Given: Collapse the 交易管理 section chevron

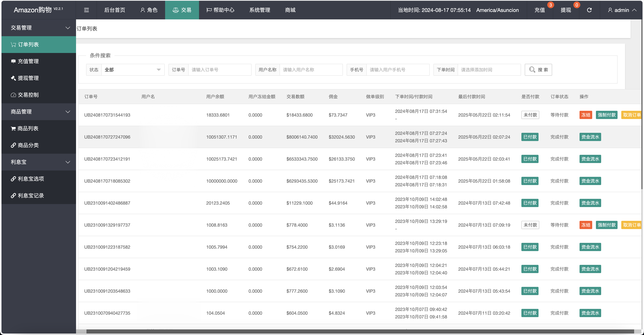Looking at the screenshot, I should (x=68, y=28).
